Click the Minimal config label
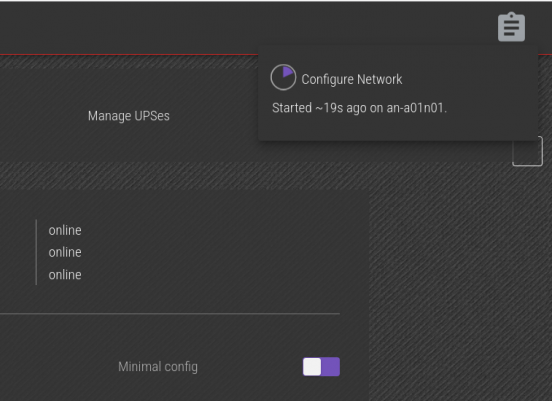 coord(158,366)
